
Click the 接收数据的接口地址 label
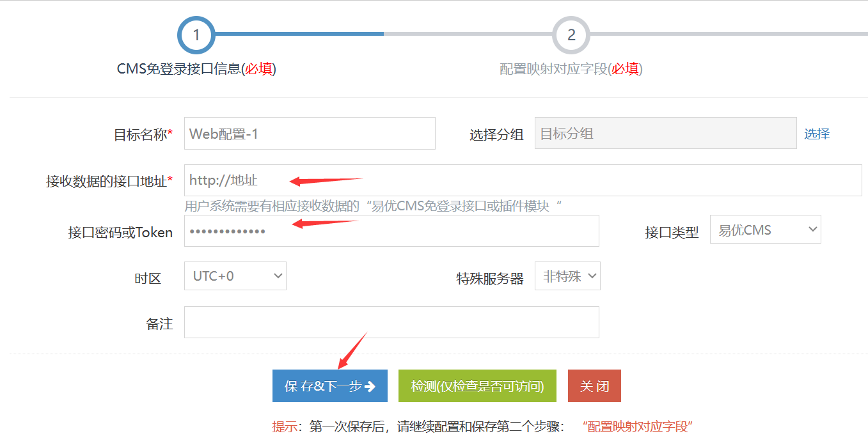coord(109,182)
